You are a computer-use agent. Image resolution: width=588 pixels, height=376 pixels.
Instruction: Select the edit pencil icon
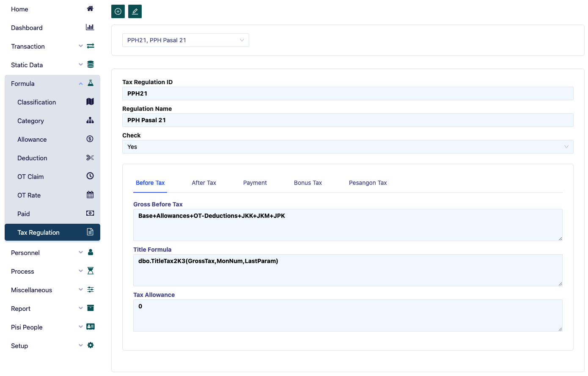(x=135, y=11)
